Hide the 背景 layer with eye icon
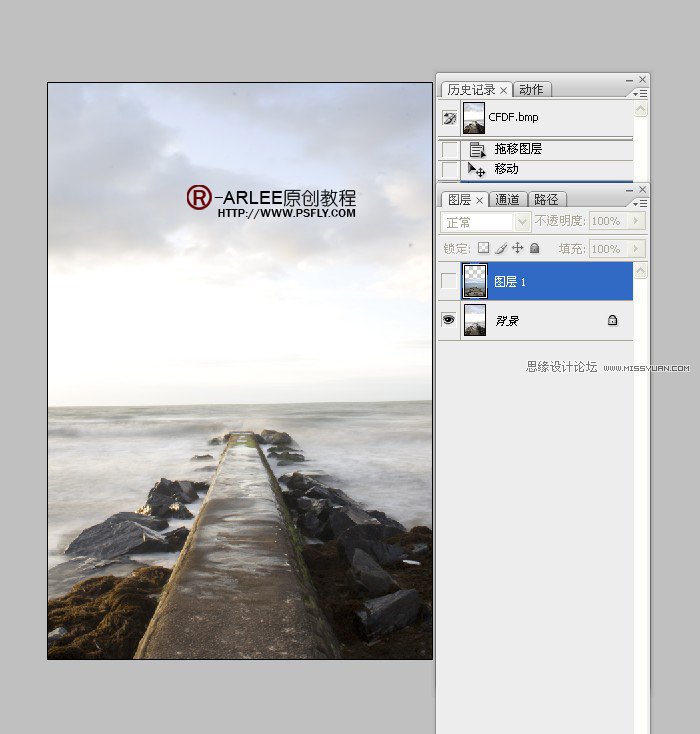Image resolution: width=700 pixels, height=734 pixels. [449, 320]
